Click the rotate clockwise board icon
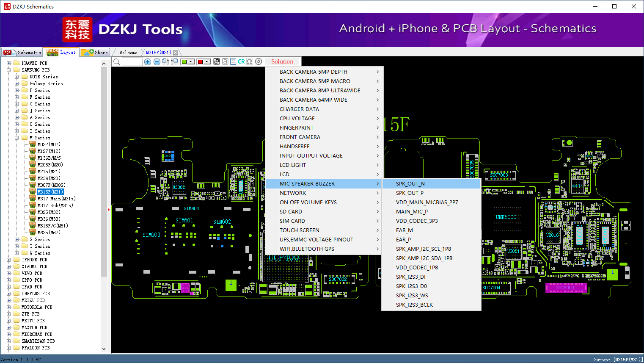644x363 pixels. (165, 62)
